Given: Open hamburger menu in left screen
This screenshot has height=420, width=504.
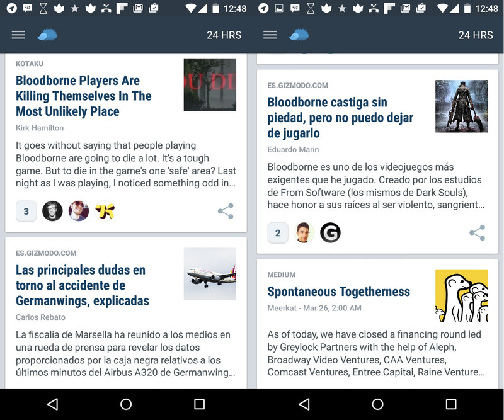Looking at the screenshot, I should 18,35.
